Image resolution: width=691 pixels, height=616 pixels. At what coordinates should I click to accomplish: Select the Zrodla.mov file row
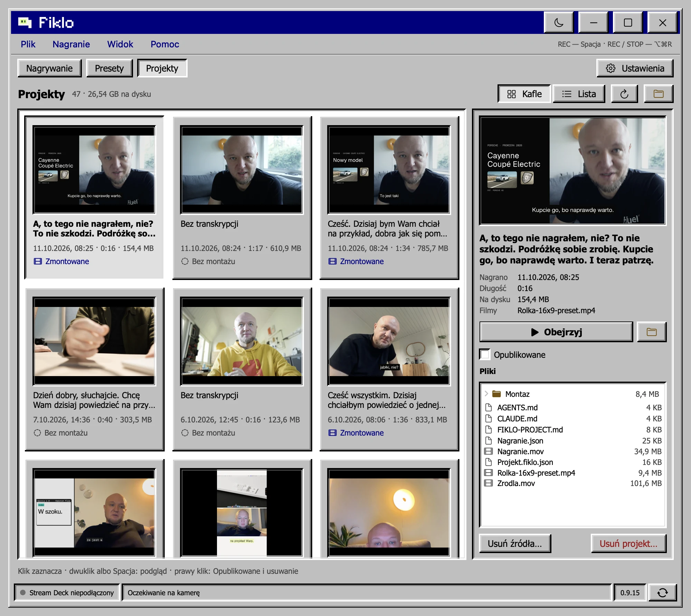(x=572, y=483)
